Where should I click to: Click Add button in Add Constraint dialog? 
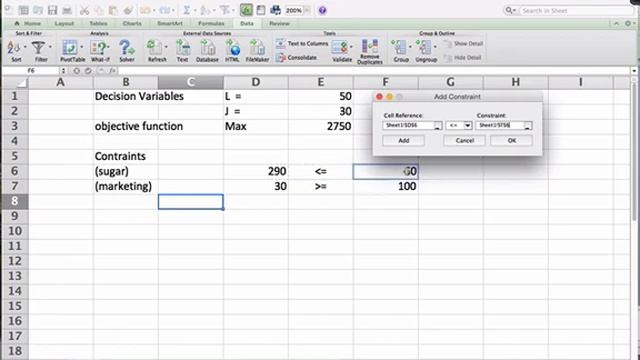[403, 140]
